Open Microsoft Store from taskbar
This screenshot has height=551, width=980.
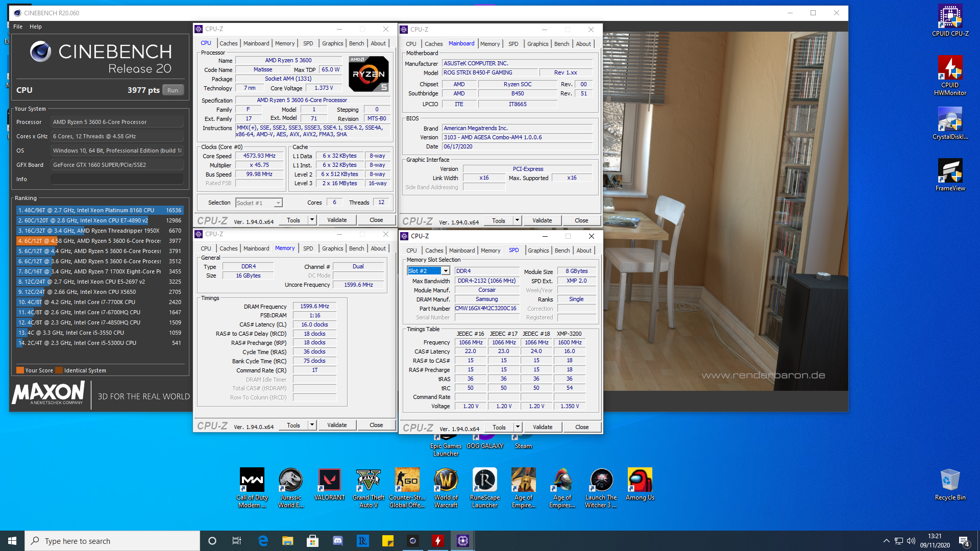pyautogui.click(x=313, y=541)
